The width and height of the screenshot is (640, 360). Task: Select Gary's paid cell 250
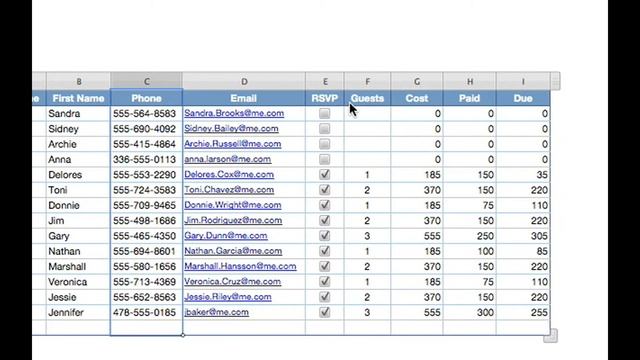pos(470,236)
